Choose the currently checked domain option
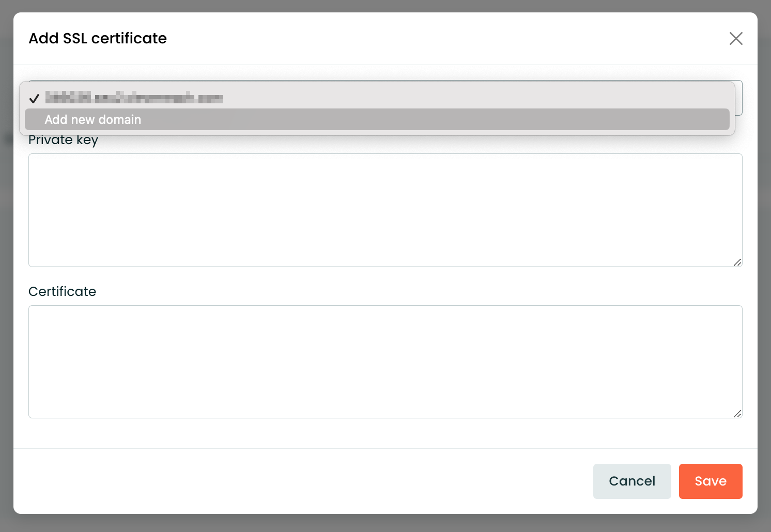The width and height of the screenshot is (771, 532). coord(134,98)
